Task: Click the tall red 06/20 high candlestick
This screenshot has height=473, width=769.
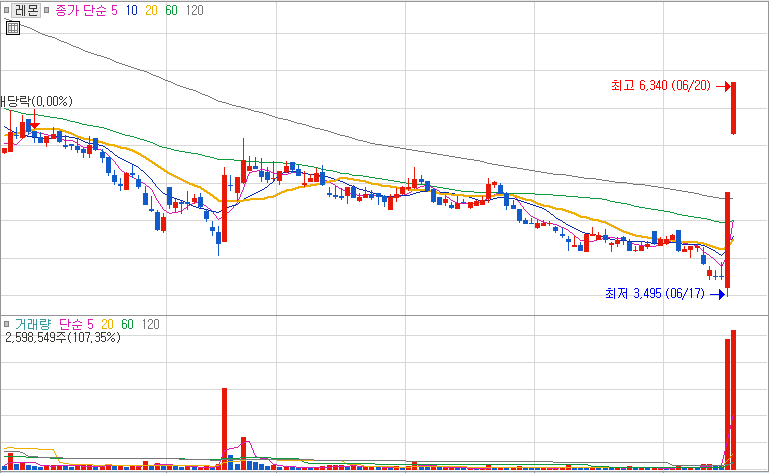Action: 734,108
